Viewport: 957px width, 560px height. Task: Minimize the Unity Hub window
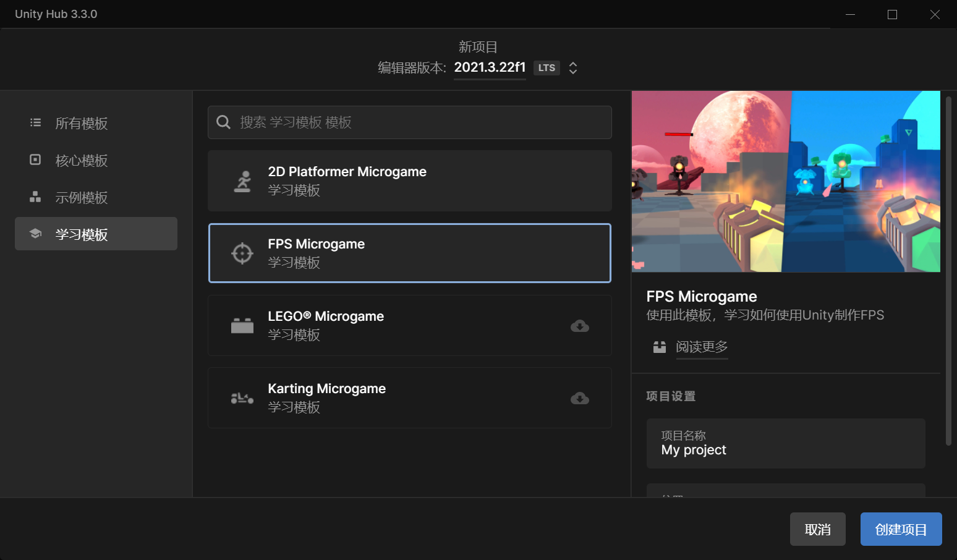pyautogui.click(x=850, y=14)
